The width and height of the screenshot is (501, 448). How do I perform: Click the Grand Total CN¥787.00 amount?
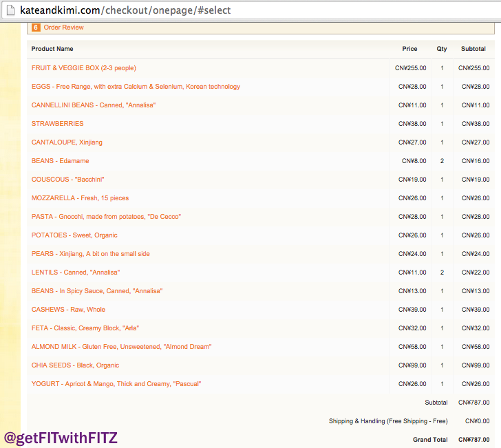(474, 440)
